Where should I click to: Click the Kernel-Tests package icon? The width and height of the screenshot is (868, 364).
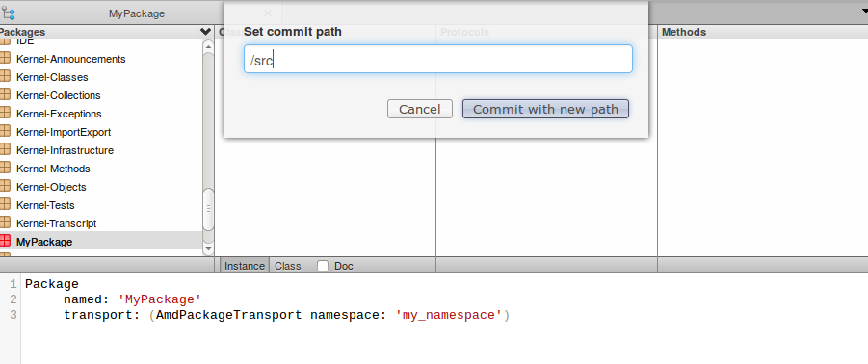click(x=5, y=203)
